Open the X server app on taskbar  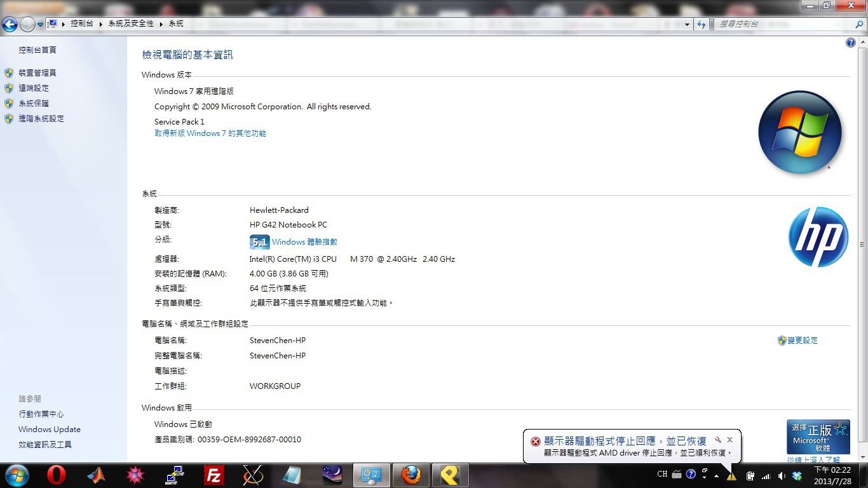[x=254, y=475]
